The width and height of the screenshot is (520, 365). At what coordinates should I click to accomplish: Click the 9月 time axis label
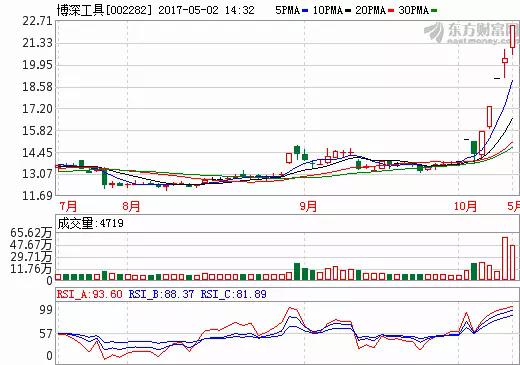click(x=308, y=206)
